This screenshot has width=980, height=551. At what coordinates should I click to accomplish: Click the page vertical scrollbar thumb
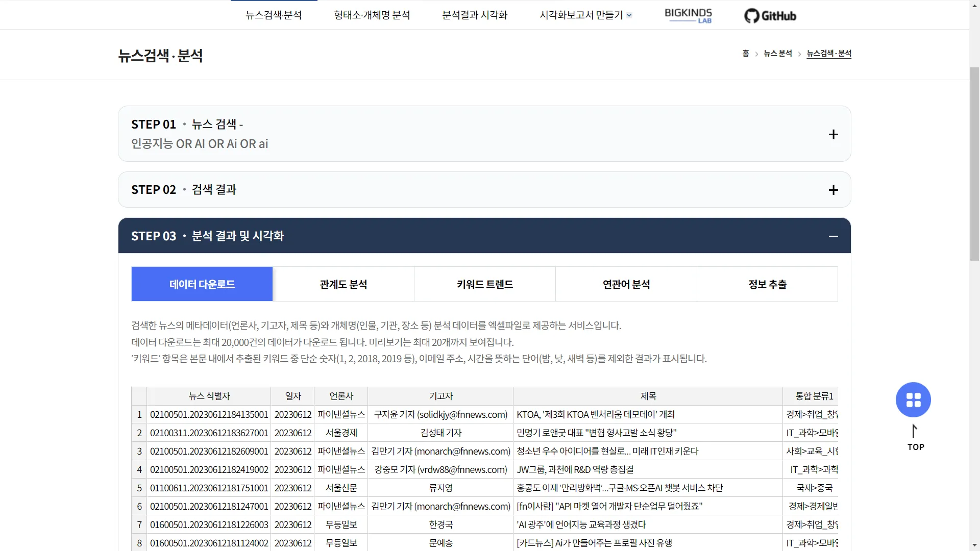coord(974,163)
